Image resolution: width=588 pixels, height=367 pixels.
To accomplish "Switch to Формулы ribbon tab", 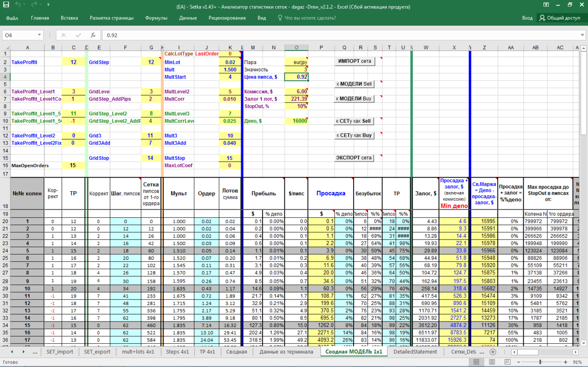I will tap(156, 18).
